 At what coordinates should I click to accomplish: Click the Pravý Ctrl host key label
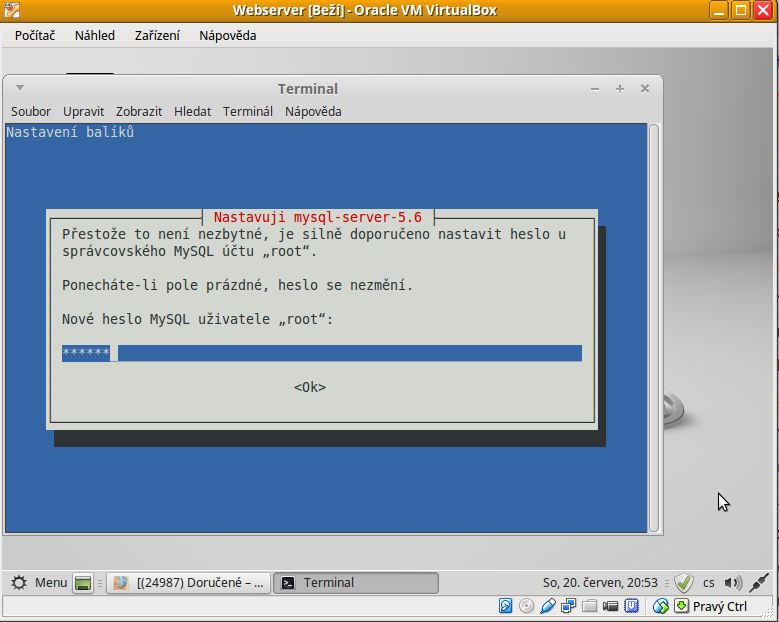pyautogui.click(x=719, y=607)
